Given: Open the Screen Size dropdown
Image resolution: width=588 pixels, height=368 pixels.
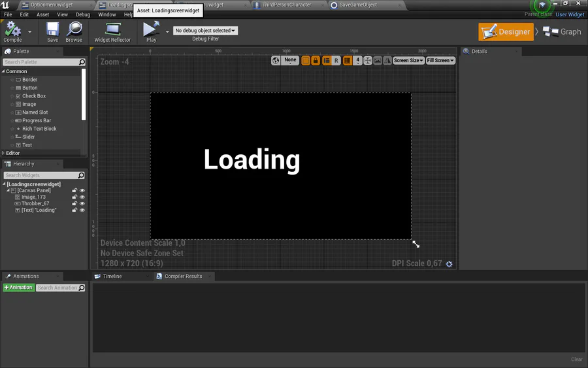Looking at the screenshot, I should pyautogui.click(x=408, y=60).
